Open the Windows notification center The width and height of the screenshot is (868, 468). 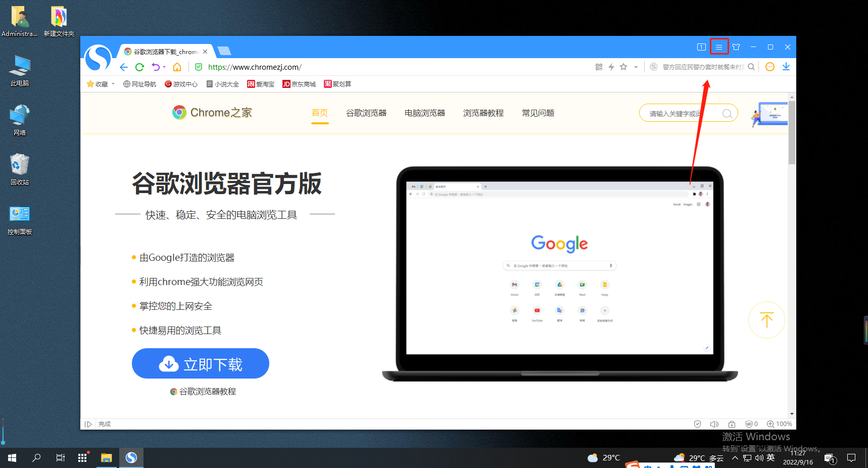pyautogui.click(x=851, y=458)
